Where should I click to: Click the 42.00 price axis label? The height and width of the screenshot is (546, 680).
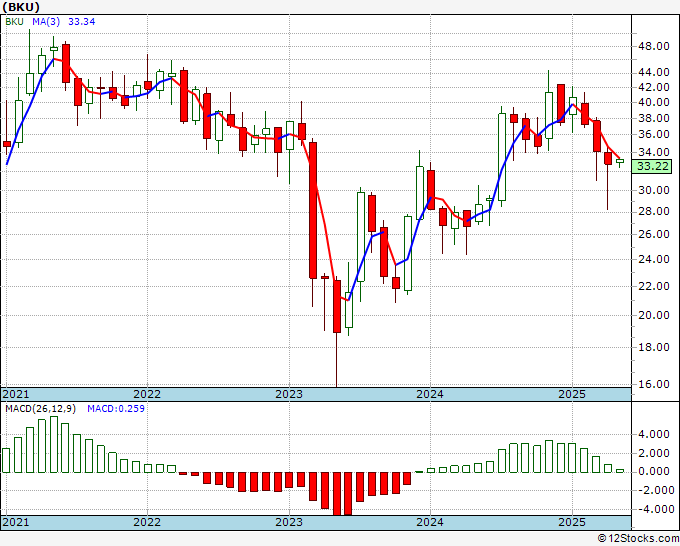[654, 87]
